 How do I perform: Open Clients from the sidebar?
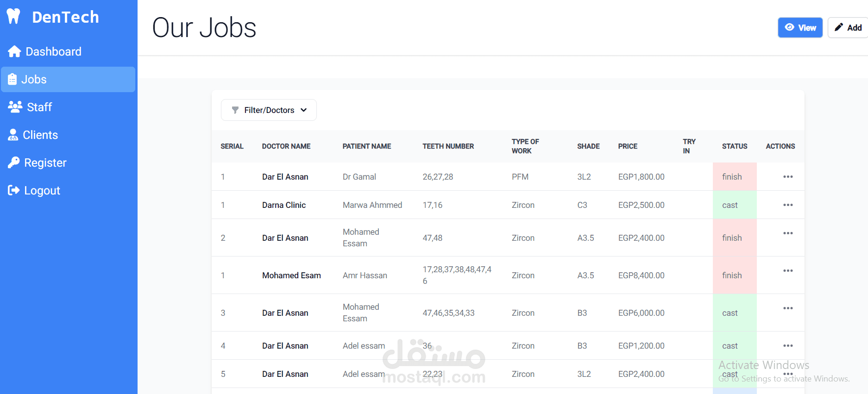click(x=68, y=135)
